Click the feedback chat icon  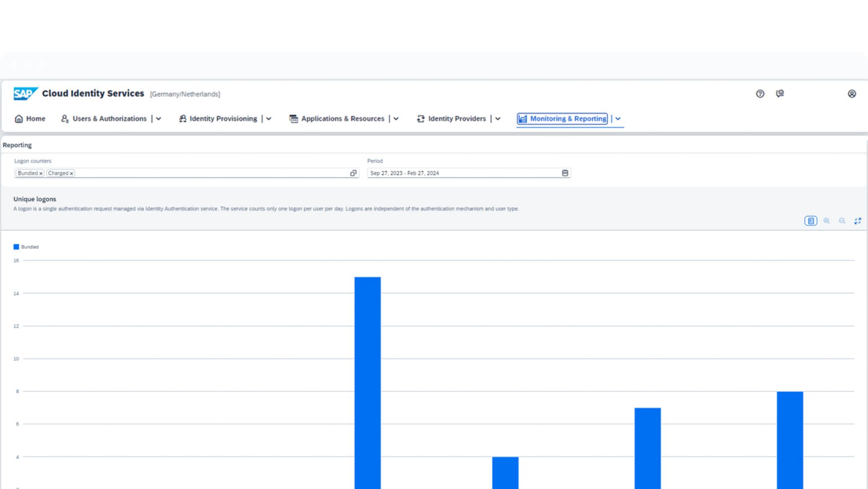pos(780,93)
